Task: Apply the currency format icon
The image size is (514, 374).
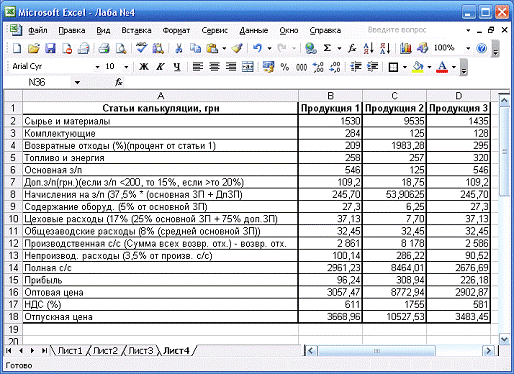Action: tap(268, 67)
